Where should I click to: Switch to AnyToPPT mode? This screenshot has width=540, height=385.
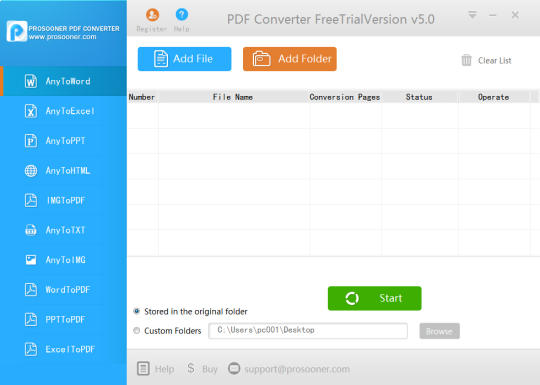click(x=63, y=141)
